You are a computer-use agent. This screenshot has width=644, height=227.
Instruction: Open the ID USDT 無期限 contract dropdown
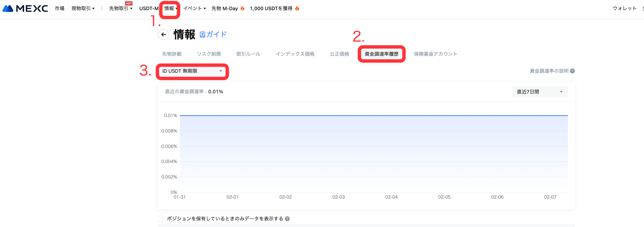point(192,71)
